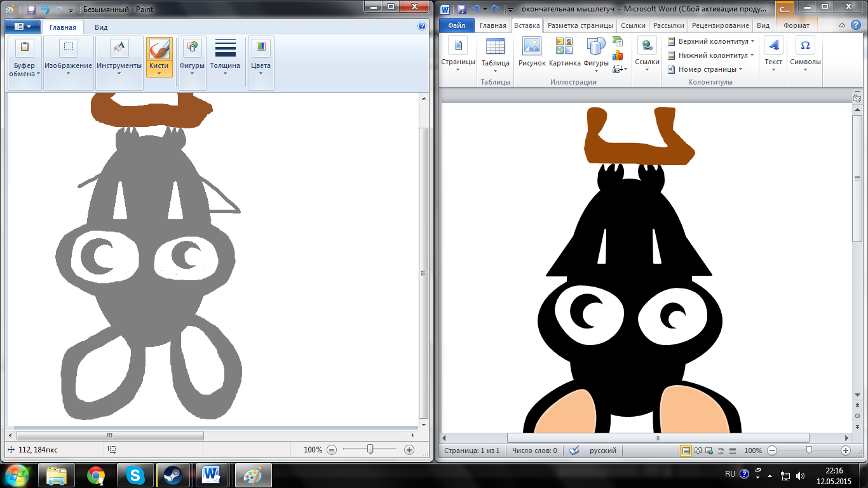
Task: Click Save icon in Paint quick access toolbar
Action: tap(31, 10)
